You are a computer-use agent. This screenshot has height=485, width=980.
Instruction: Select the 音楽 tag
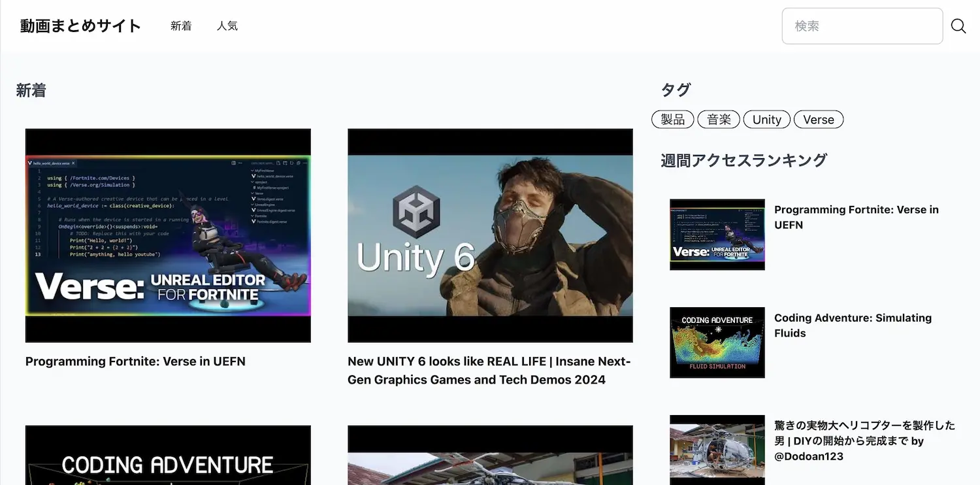[719, 120]
